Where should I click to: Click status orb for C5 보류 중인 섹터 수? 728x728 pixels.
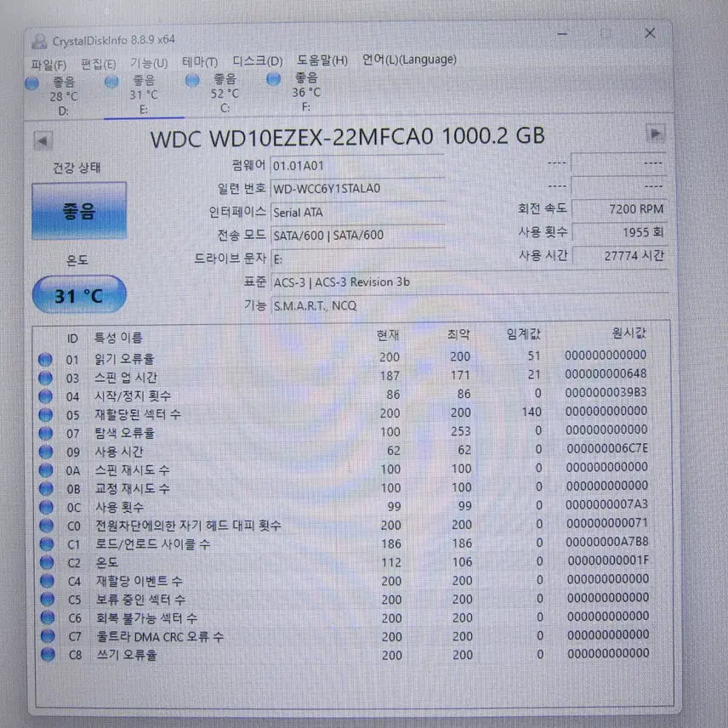point(48,599)
